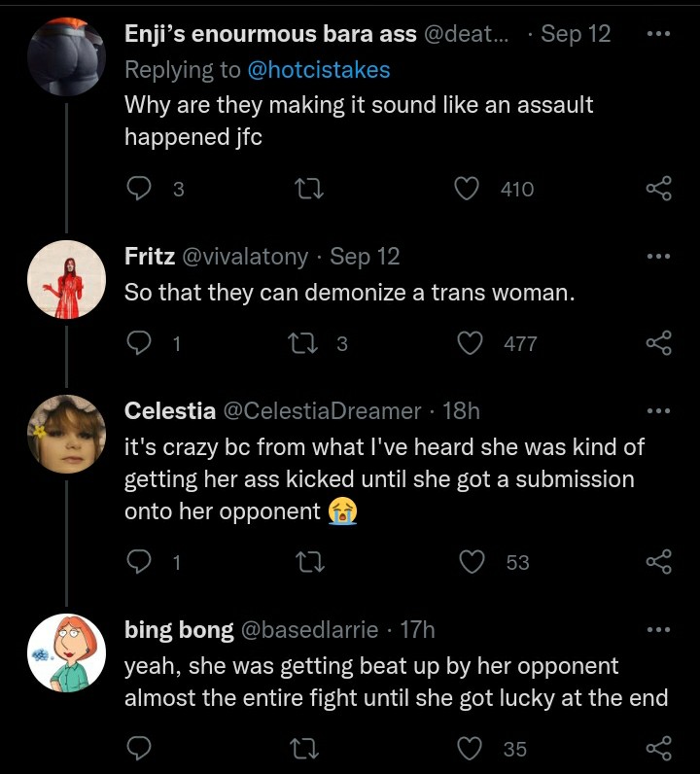Screen dimensions: 700x774
Task: Like Fritz's tweet with 477 likes
Action: pos(470,343)
